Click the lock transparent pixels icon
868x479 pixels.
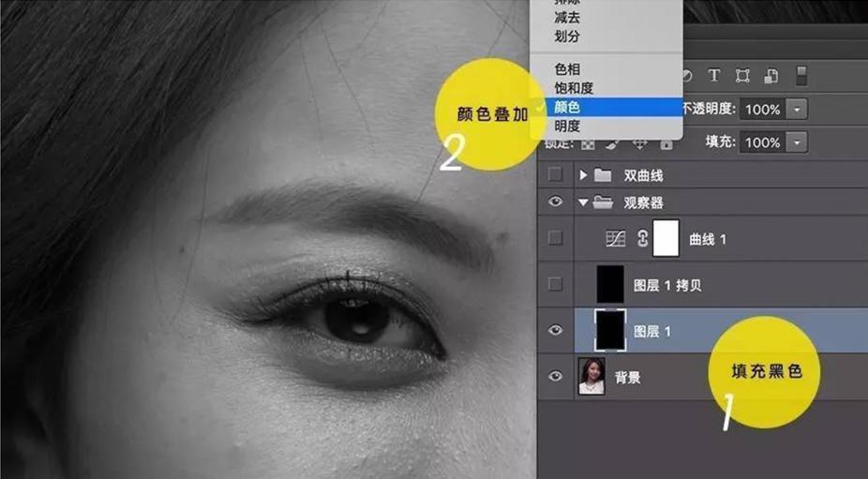click(588, 144)
